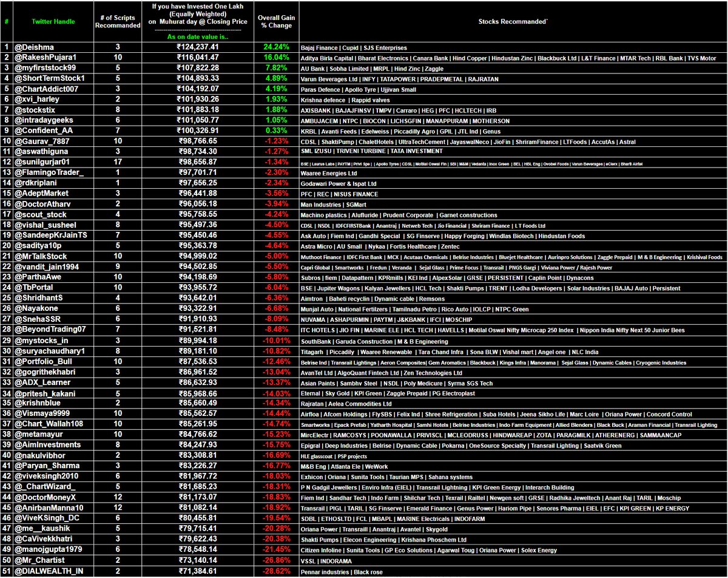Click the 0.33% gain cell
Screen dimensions: 728x578
pyautogui.click(x=276, y=131)
